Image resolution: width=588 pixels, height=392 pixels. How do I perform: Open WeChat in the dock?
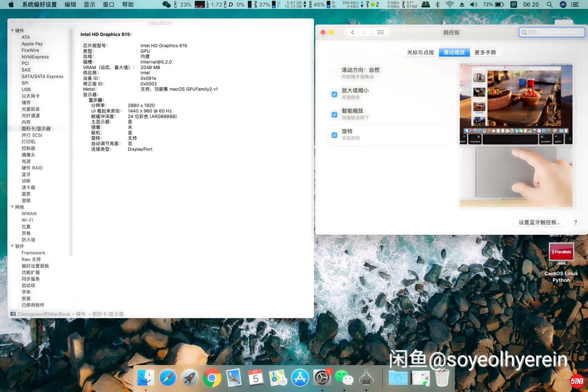pos(344,379)
